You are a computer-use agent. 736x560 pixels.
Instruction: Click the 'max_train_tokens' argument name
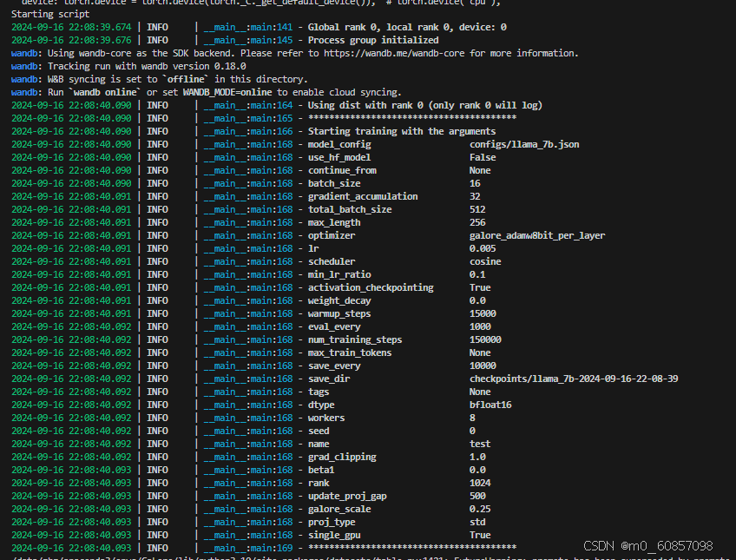pos(350,353)
